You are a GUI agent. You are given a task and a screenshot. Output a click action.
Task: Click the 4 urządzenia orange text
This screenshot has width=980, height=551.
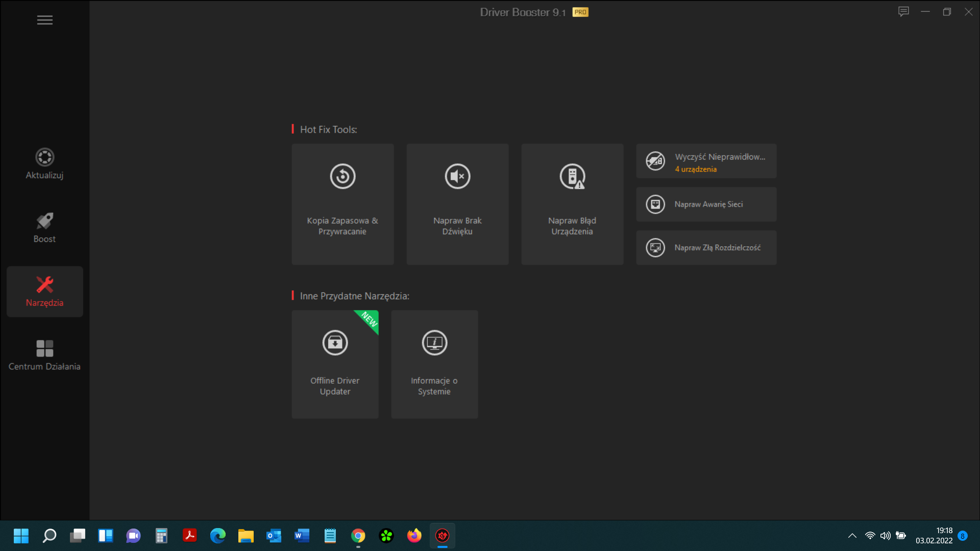(x=696, y=169)
